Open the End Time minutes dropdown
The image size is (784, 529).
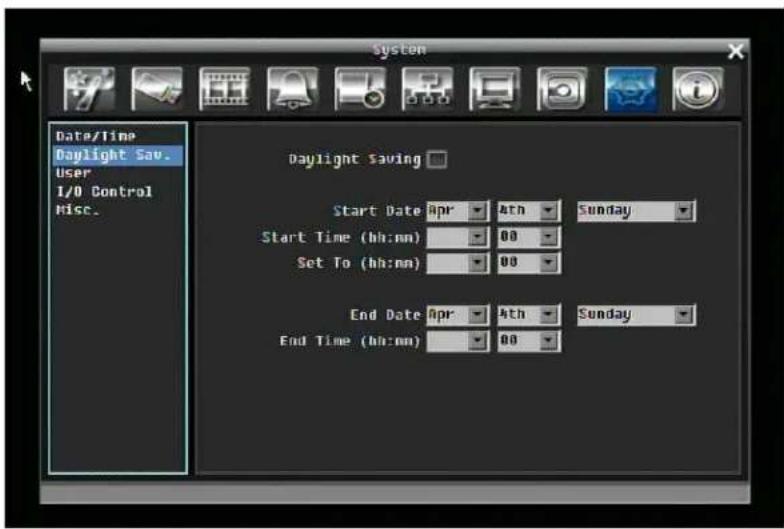[x=529, y=341]
